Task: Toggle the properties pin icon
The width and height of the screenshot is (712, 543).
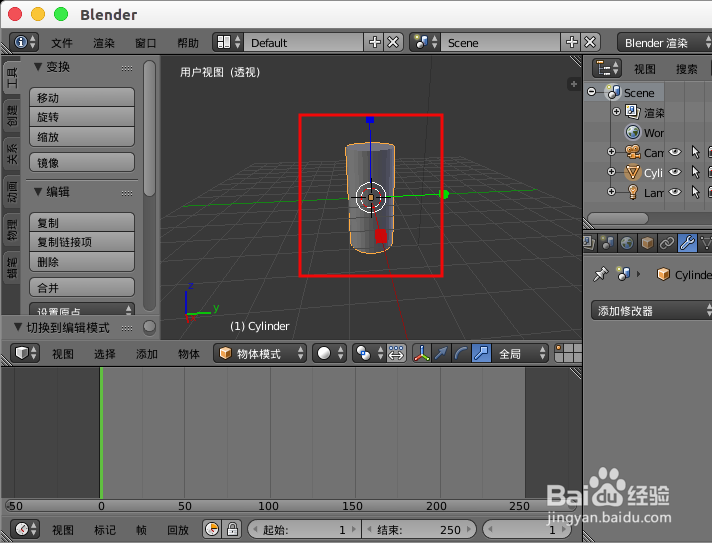Action: (601, 274)
